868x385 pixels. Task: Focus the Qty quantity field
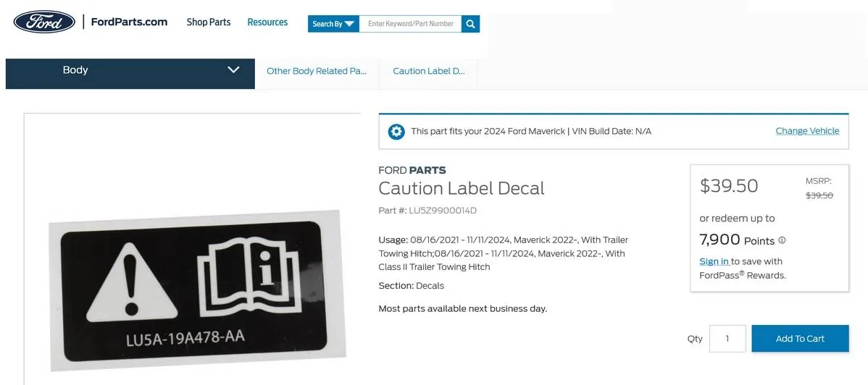coord(727,339)
